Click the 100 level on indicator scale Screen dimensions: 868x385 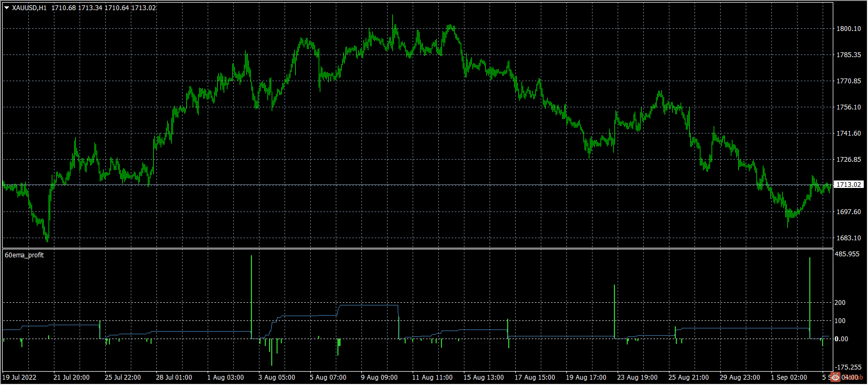click(x=840, y=321)
